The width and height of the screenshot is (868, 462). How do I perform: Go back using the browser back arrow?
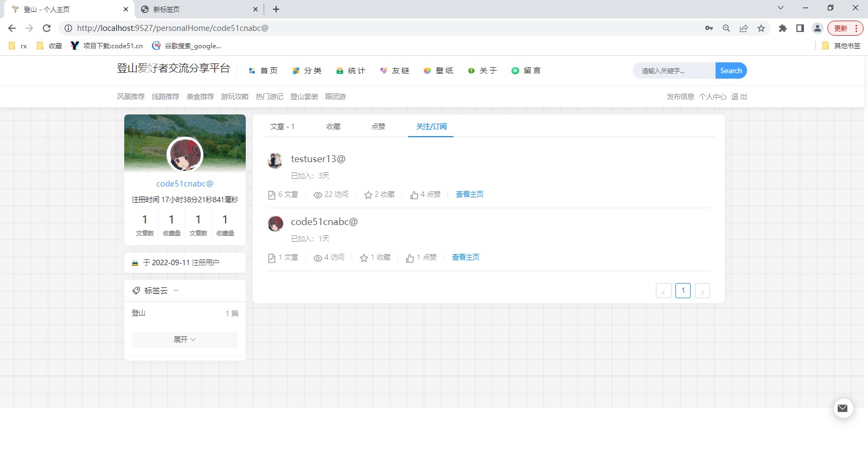tap(12, 28)
